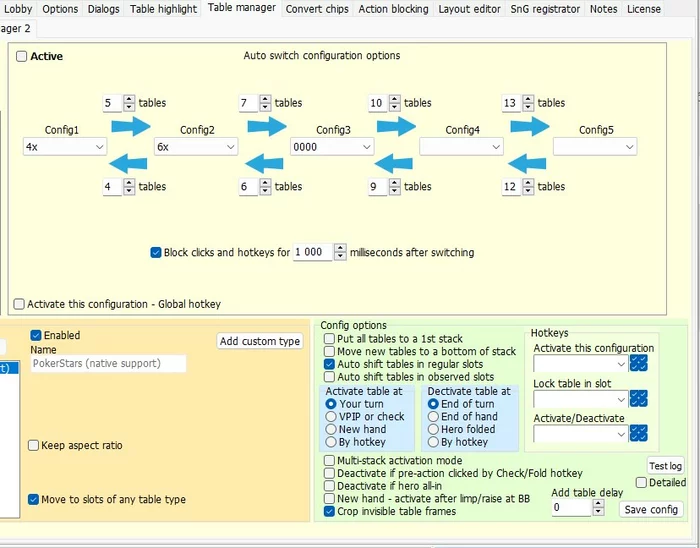Increase Config1 to Config2 switch tables value 5
This screenshot has width=700, height=548.
pyautogui.click(x=129, y=99)
